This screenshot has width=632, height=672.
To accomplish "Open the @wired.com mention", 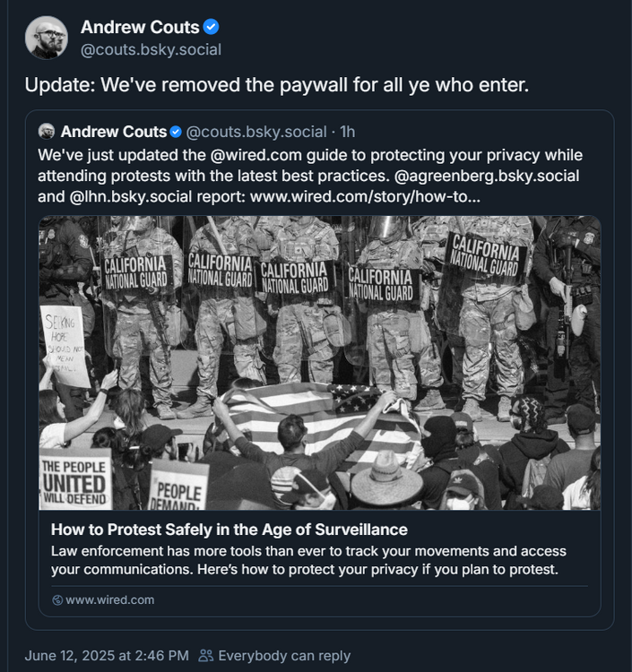I will pos(256,155).
